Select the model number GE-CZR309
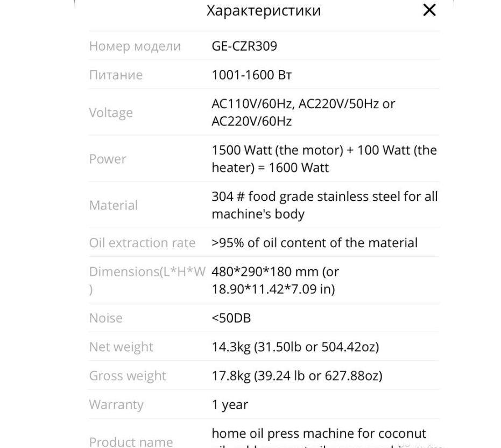Viewport: 501px width, 448px height. [x=244, y=46]
